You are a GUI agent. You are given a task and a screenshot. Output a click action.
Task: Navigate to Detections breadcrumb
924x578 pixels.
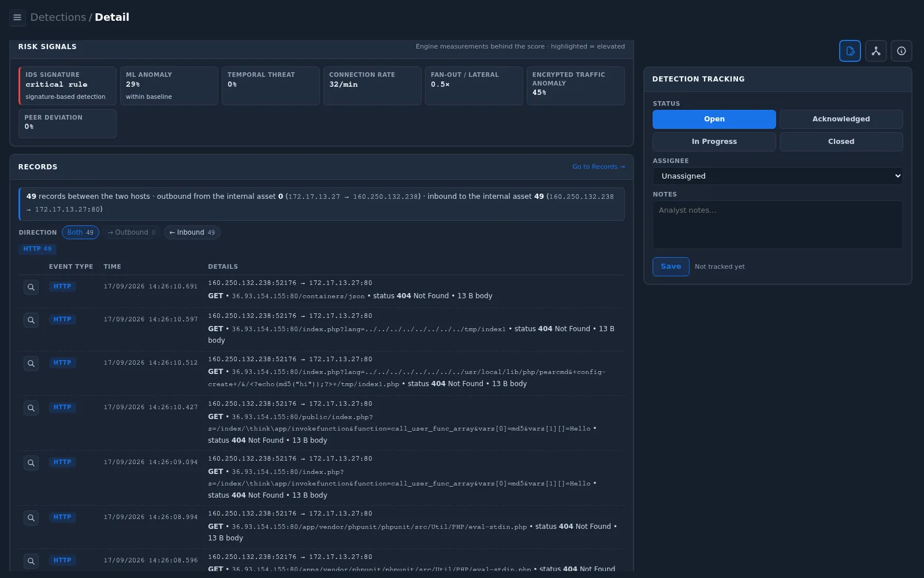58,17
